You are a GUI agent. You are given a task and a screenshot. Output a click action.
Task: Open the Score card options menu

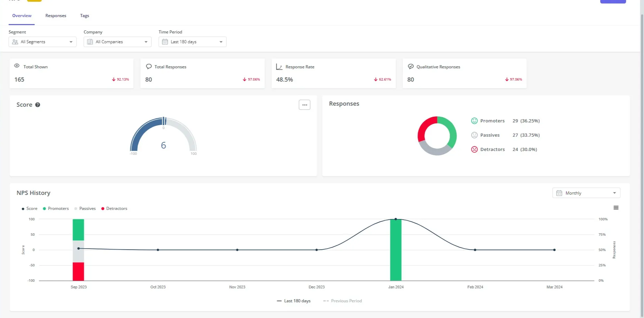click(304, 105)
